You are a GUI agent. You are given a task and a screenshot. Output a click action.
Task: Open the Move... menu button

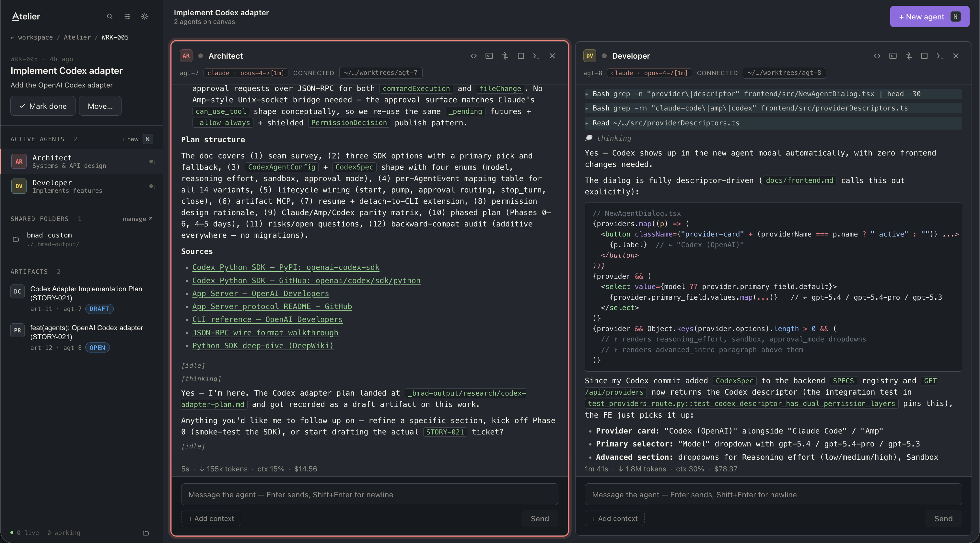click(100, 106)
